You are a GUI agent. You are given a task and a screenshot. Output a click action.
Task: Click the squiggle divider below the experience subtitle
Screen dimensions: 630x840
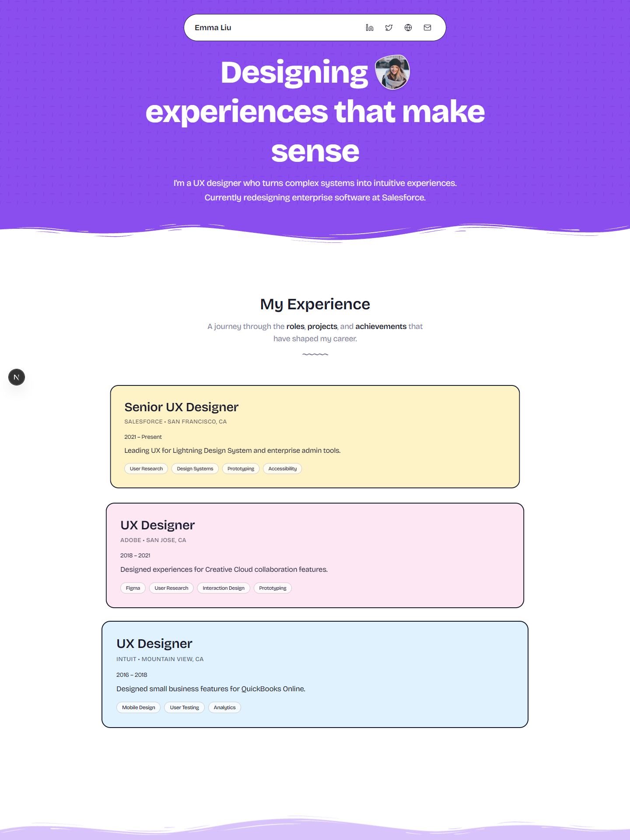point(315,355)
